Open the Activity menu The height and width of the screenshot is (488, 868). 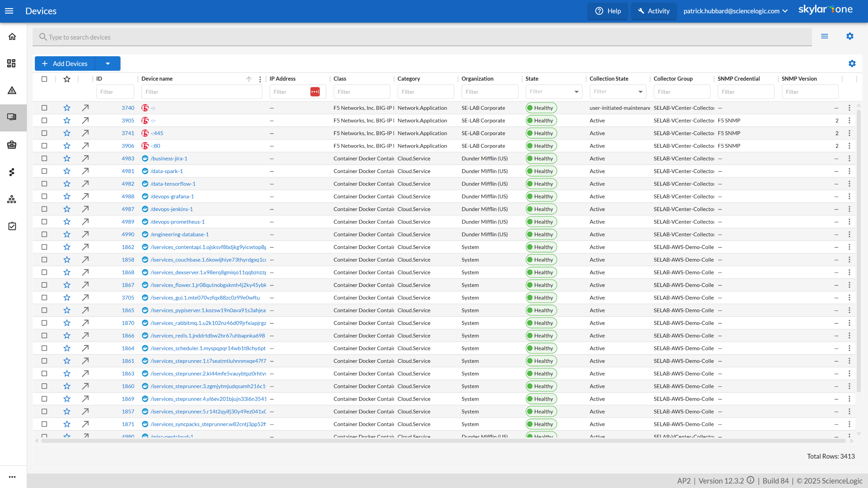tap(653, 11)
